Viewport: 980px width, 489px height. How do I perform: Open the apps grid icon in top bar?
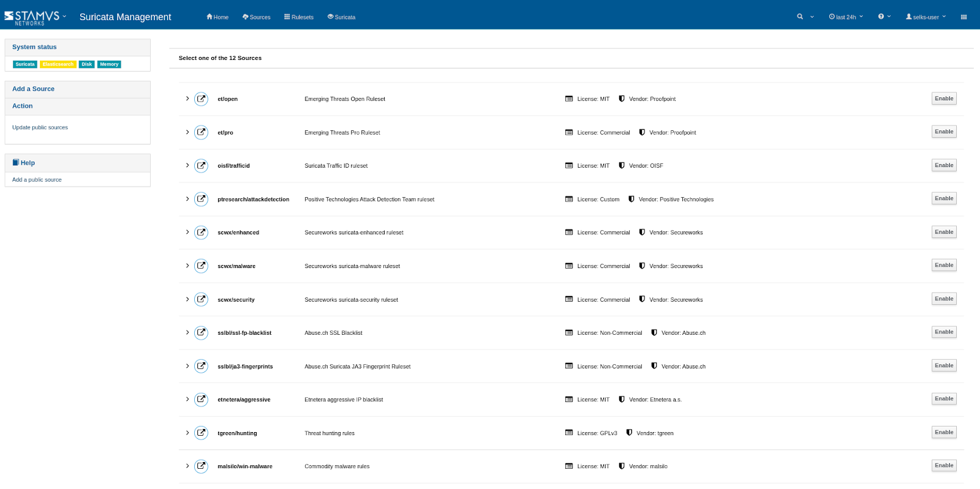[x=963, y=17]
